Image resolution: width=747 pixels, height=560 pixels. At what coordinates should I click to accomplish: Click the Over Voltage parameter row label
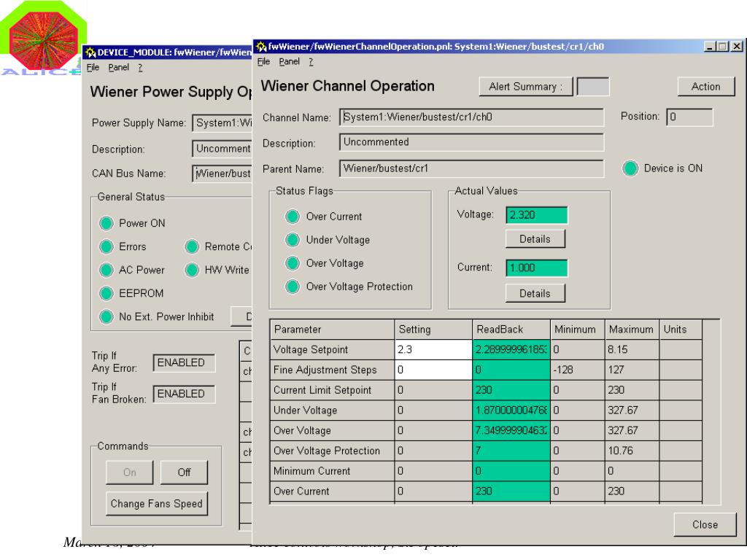click(x=332, y=430)
